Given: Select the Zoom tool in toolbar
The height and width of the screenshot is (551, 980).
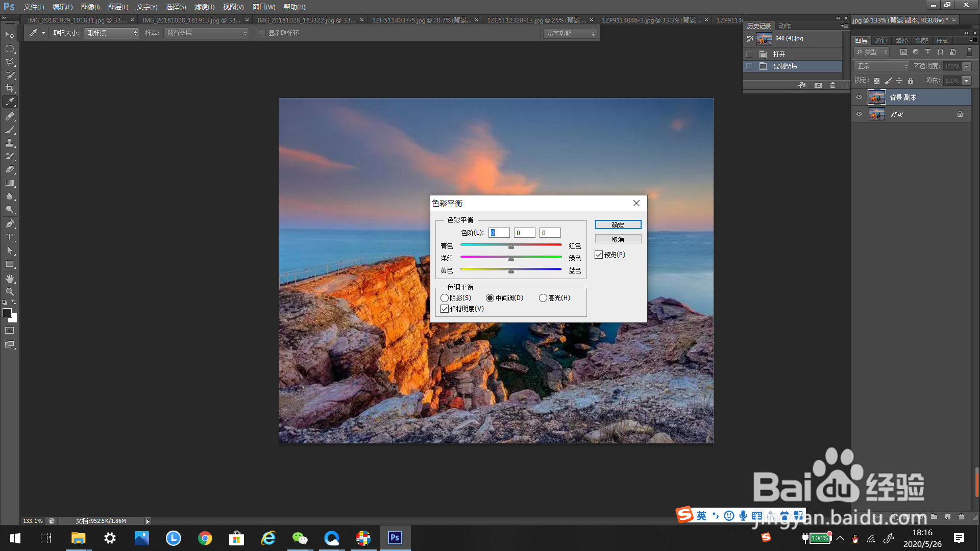Looking at the screenshot, I should (10, 292).
